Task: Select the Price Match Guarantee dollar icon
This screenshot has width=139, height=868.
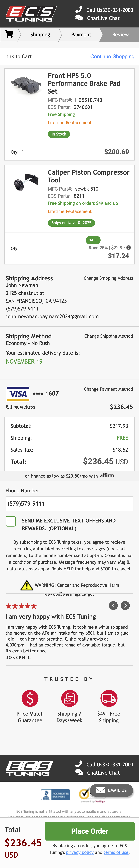Action: (x=30, y=698)
